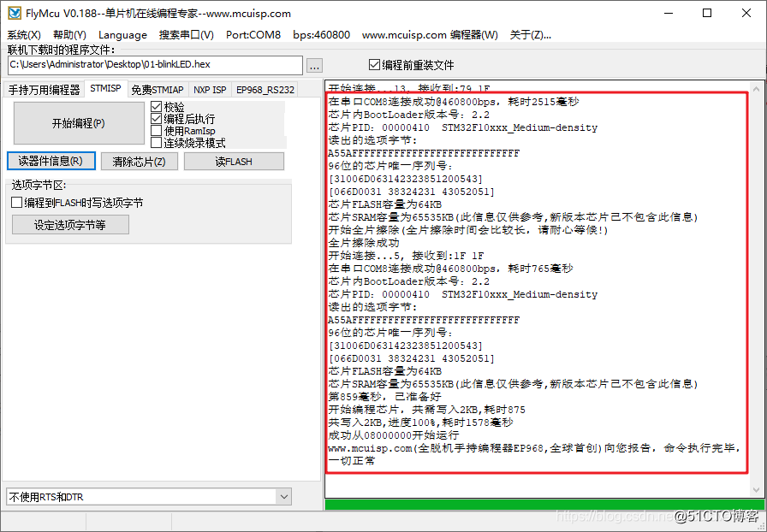Click log line 第859毫秒，已准备好
Image resolution: width=767 pixels, height=532 pixels.
384,397
